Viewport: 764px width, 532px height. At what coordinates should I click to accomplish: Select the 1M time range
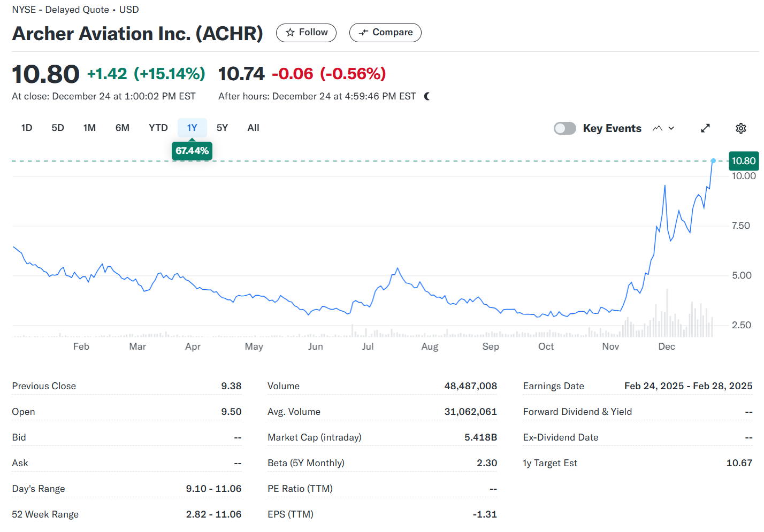tap(89, 128)
